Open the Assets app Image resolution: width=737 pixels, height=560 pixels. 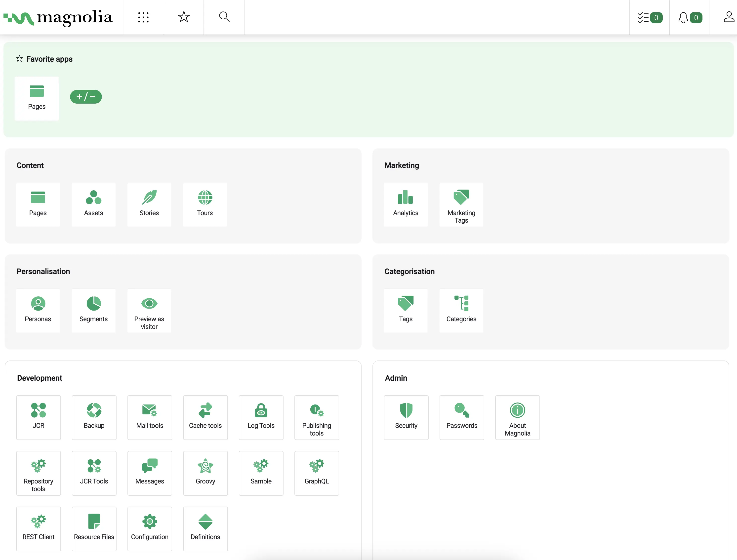tap(94, 205)
